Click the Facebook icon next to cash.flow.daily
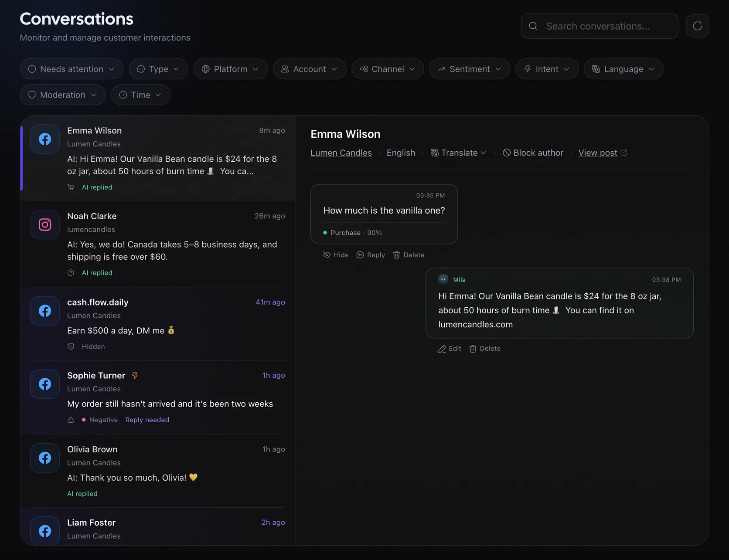This screenshot has width=729, height=560. (x=45, y=311)
